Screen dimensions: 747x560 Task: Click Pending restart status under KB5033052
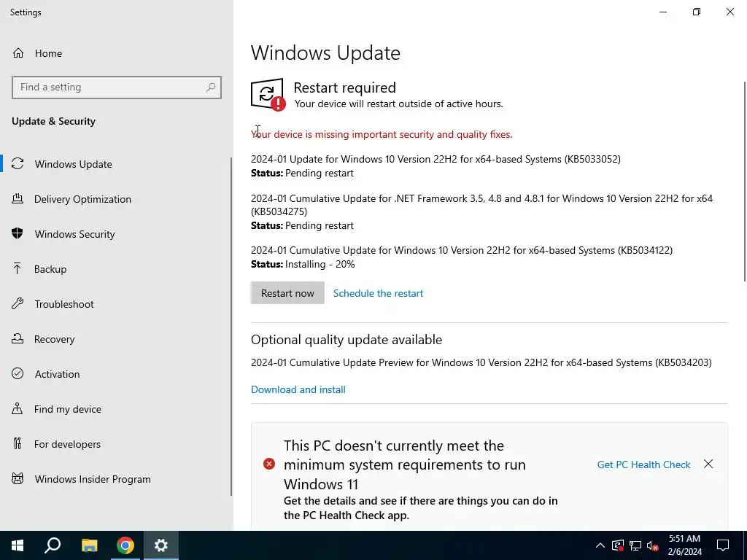click(x=320, y=173)
